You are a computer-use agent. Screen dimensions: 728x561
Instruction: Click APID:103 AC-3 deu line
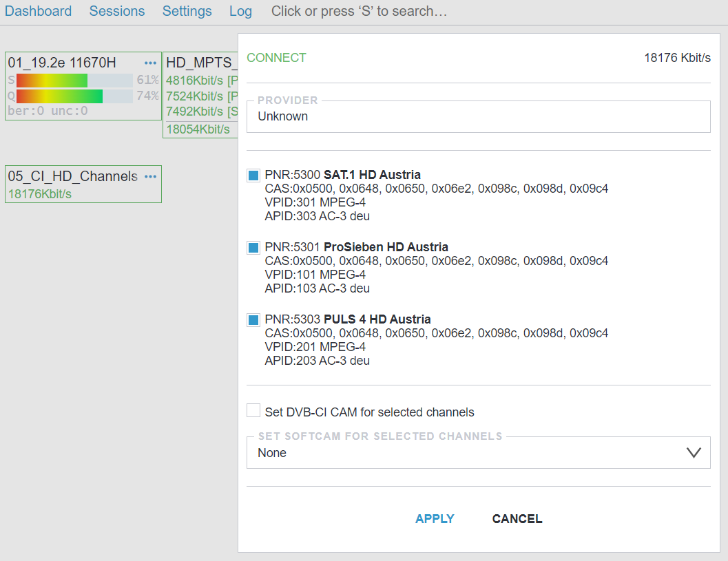point(317,288)
